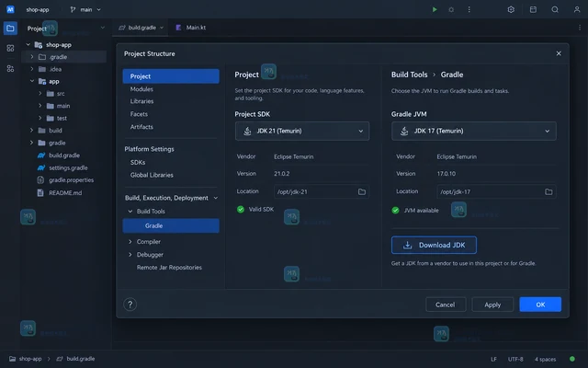The image size is (588, 368).
Task: Click the layout window icon in top bar
Action: 533,9
